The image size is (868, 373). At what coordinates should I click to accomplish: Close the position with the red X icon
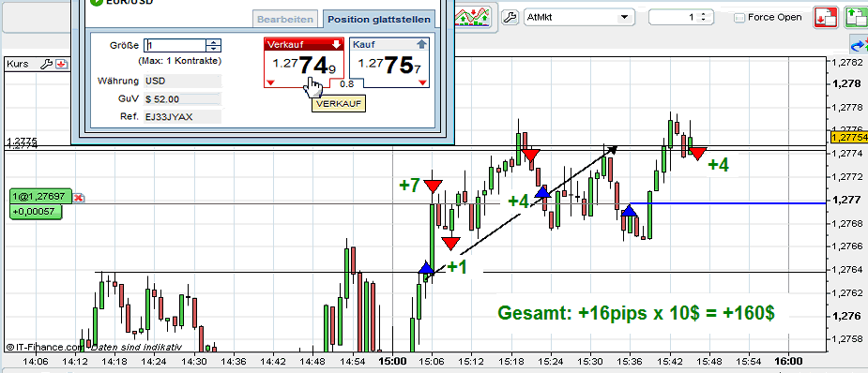pos(79,197)
